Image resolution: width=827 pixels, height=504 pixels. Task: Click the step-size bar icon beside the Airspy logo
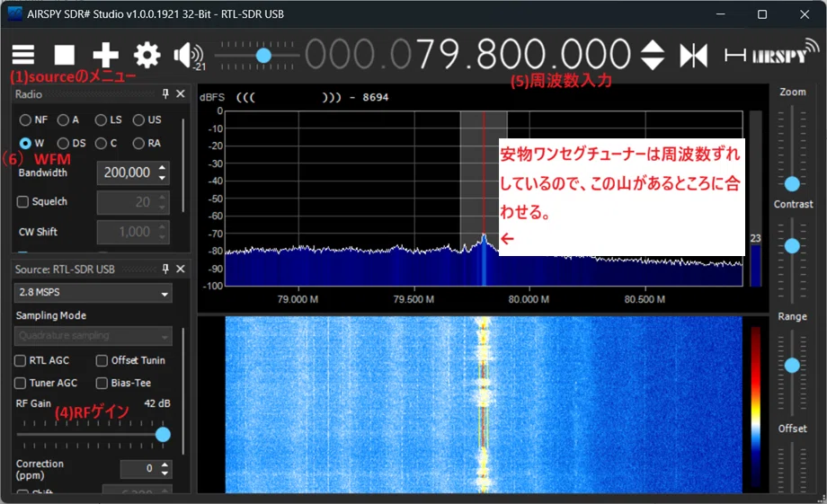(x=734, y=55)
